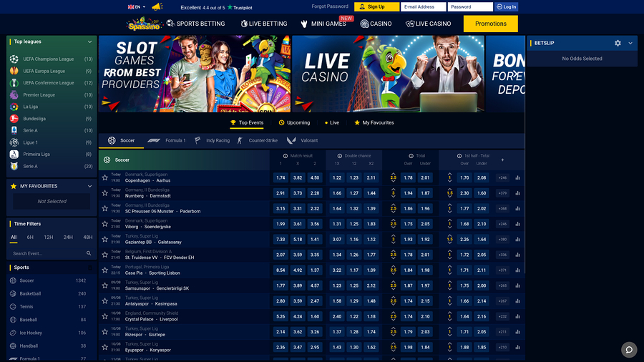Favourite the Casa Pia - Sporting Lisbon match
Screen dimensions: 644x362
[104, 270]
